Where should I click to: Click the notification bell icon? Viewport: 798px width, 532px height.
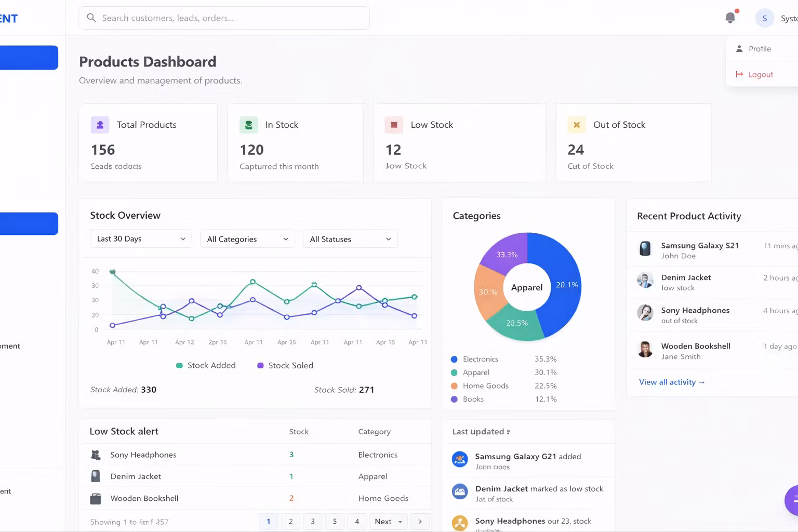(x=730, y=18)
